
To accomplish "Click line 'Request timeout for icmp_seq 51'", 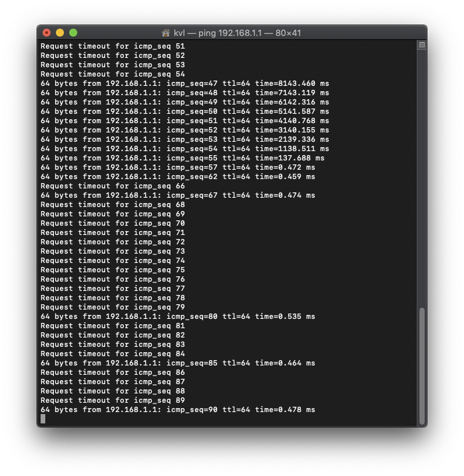I will (113, 46).
